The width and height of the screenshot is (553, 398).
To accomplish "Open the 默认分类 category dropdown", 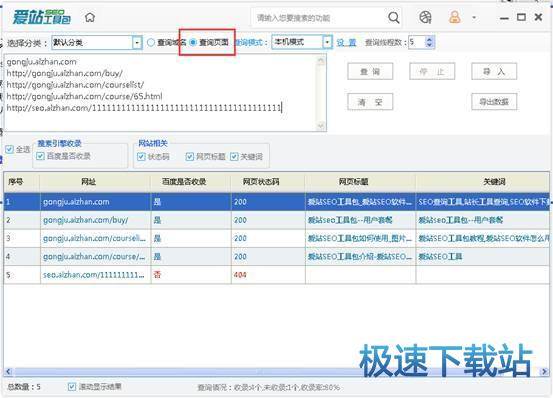I will tap(97, 43).
